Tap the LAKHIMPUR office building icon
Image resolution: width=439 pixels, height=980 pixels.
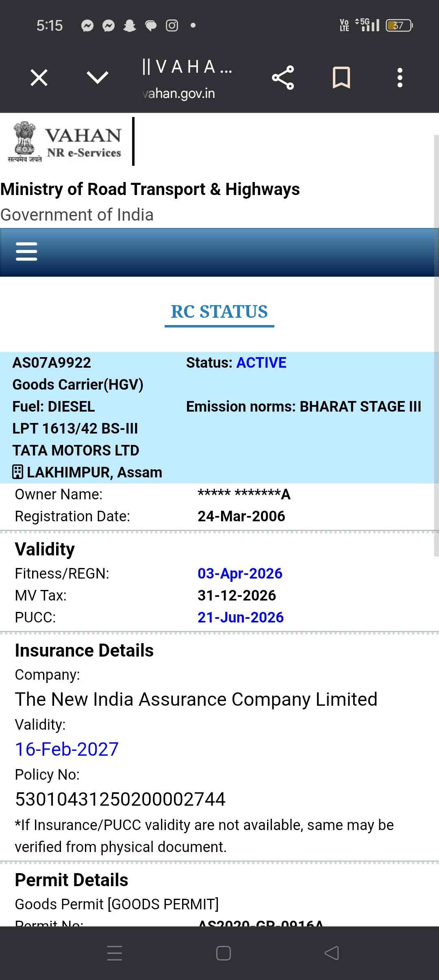coord(17,472)
